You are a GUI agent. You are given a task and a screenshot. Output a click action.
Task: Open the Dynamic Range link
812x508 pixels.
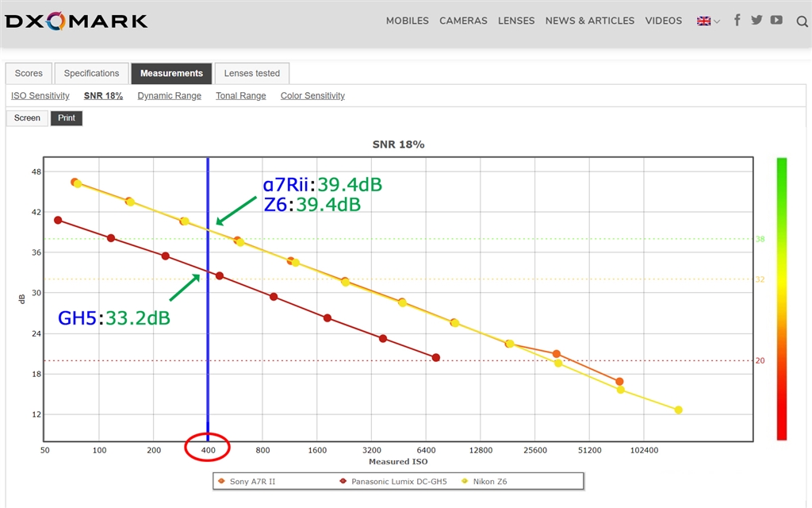(x=170, y=96)
